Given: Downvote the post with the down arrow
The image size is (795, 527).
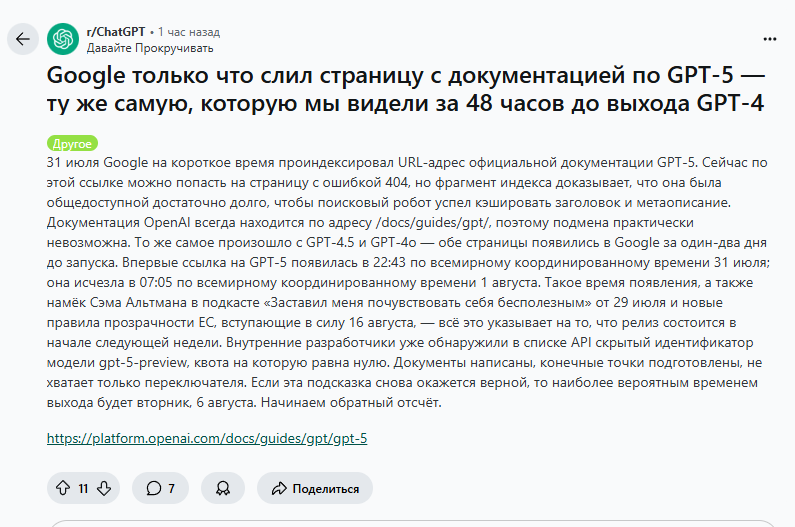Looking at the screenshot, I should coord(104,488).
